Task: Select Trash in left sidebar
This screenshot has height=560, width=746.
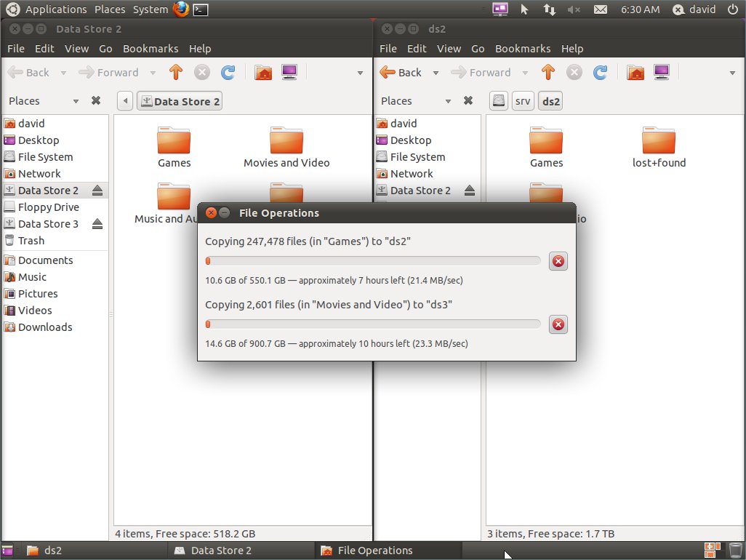Action: point(55,240)
